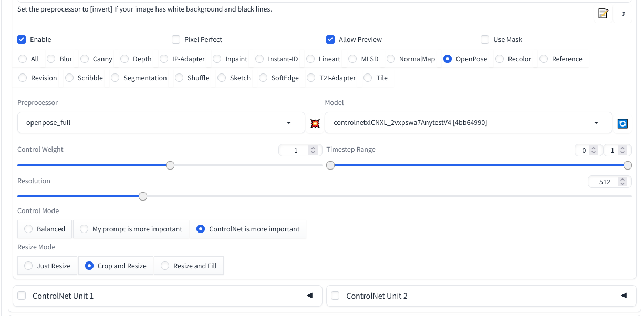Click the curved arrow send-dimensions icon

[x=623, y=14]
